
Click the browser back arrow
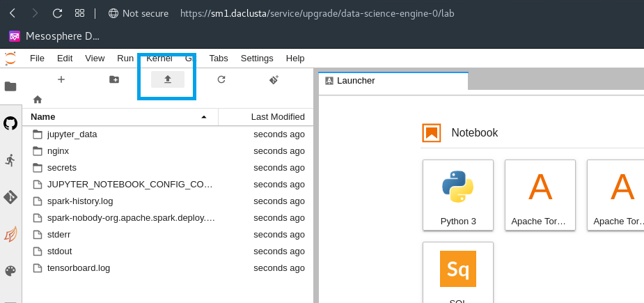(13, 13)
